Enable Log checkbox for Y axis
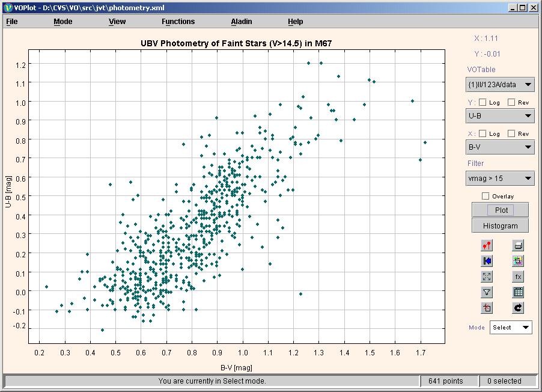 click(483, 102)
